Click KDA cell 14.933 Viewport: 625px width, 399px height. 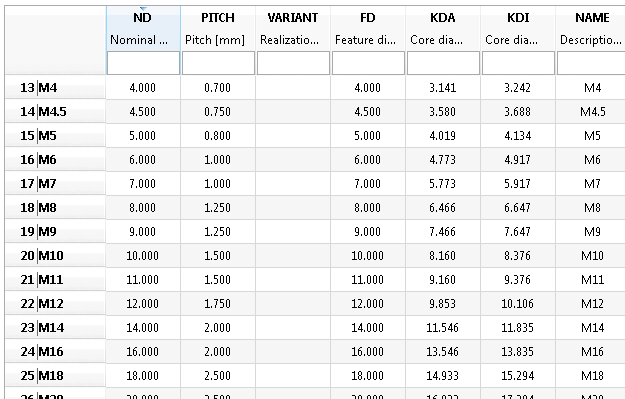pos(443,375)
